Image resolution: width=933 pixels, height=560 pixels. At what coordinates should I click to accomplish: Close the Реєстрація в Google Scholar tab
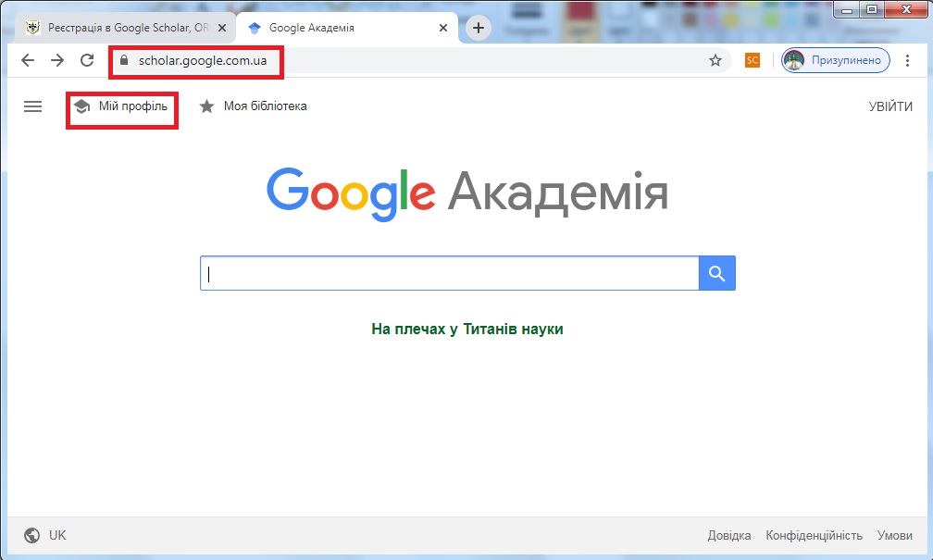coord(222,28)
